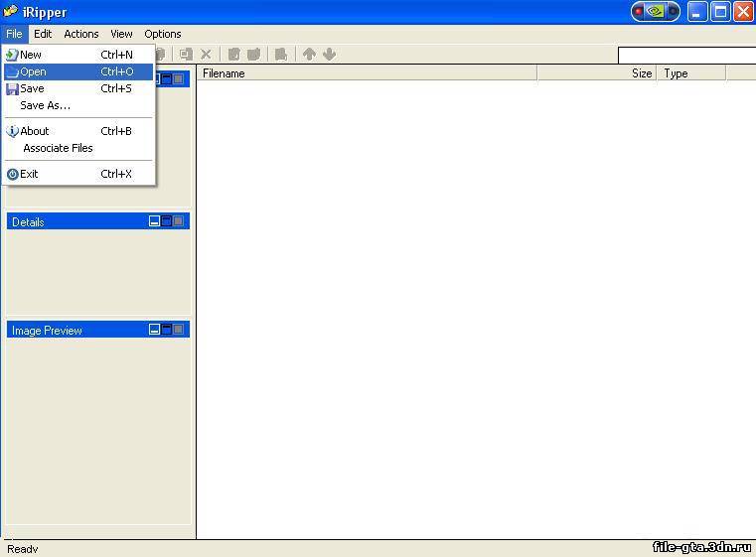Choose New from the File menu
Viewport: 756px width, 557px height.
(x=78, y=55)
